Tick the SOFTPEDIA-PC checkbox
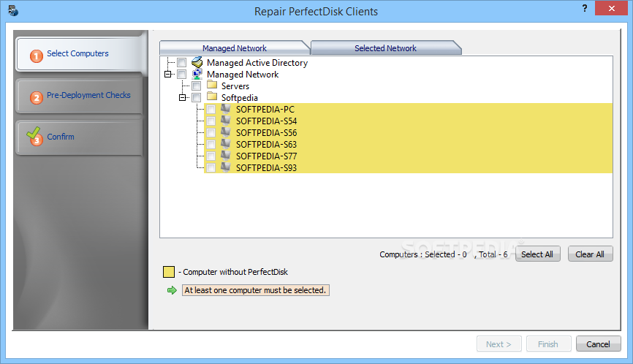Viewport: 633px width, 364px height. coord(211,110)
